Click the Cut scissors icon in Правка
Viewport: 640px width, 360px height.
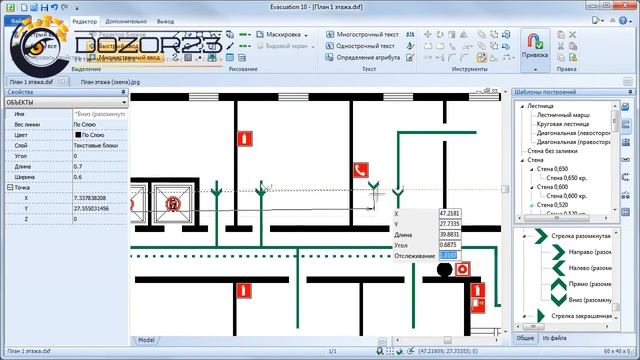coord(561,46)
